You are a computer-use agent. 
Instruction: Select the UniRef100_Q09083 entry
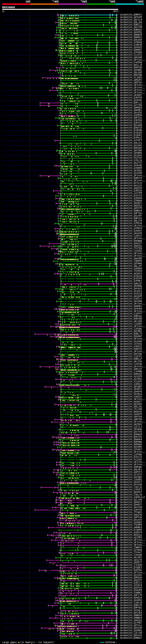[x=131, y=48]
